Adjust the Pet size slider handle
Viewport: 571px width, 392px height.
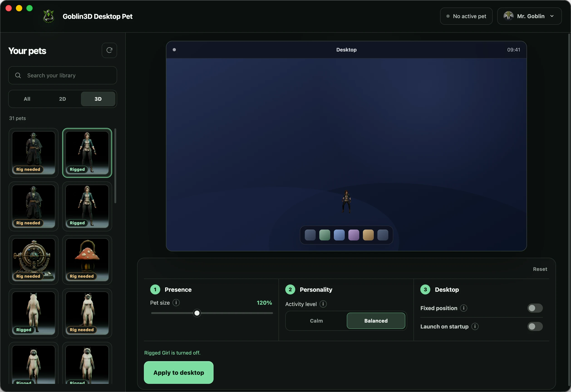pos(197,313)
